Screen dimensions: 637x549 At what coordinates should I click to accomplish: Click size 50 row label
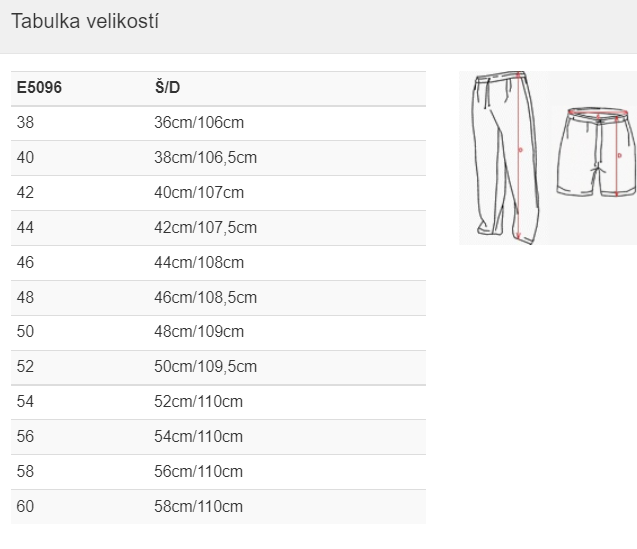point(25,331)
